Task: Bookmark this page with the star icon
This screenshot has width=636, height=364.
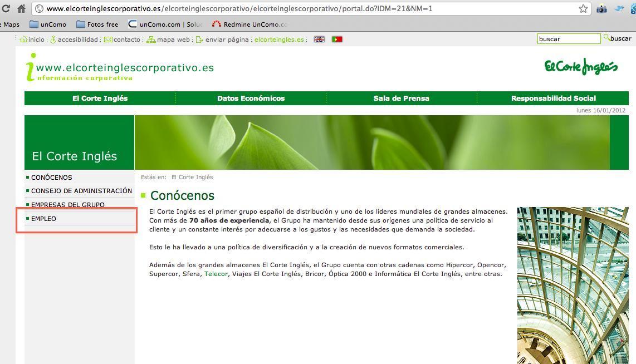Action: [583, 8]
